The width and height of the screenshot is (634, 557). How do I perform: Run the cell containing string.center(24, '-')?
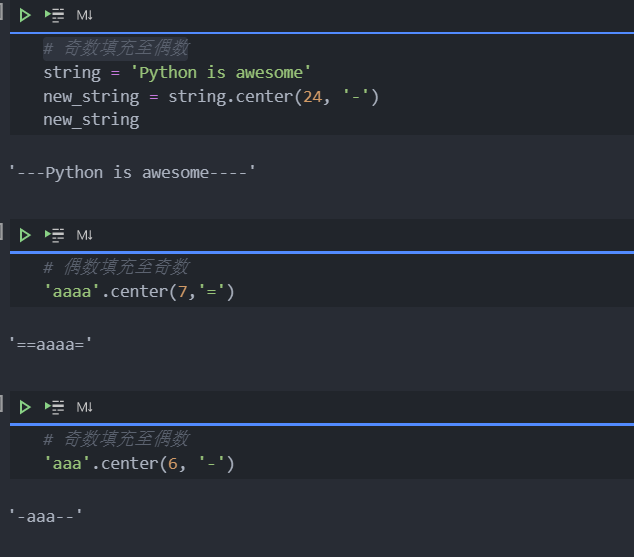click(25, 15)
